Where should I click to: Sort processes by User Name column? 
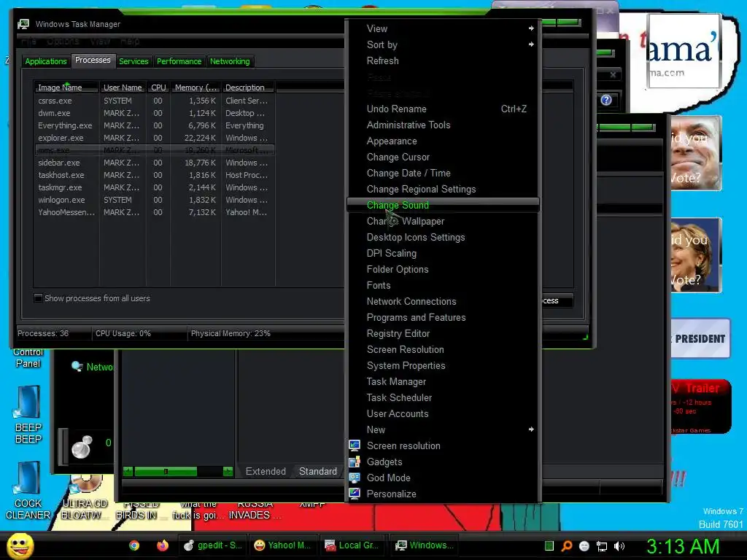[123, 87]
